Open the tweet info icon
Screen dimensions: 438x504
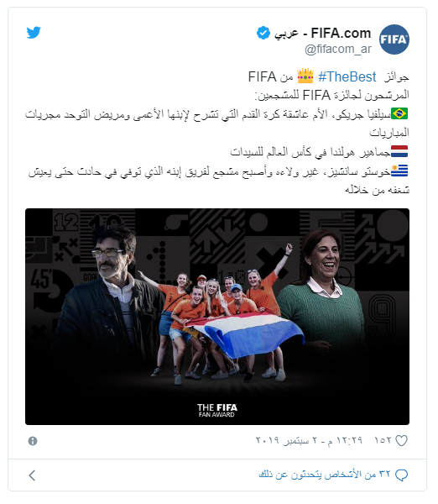click(33, 441)
